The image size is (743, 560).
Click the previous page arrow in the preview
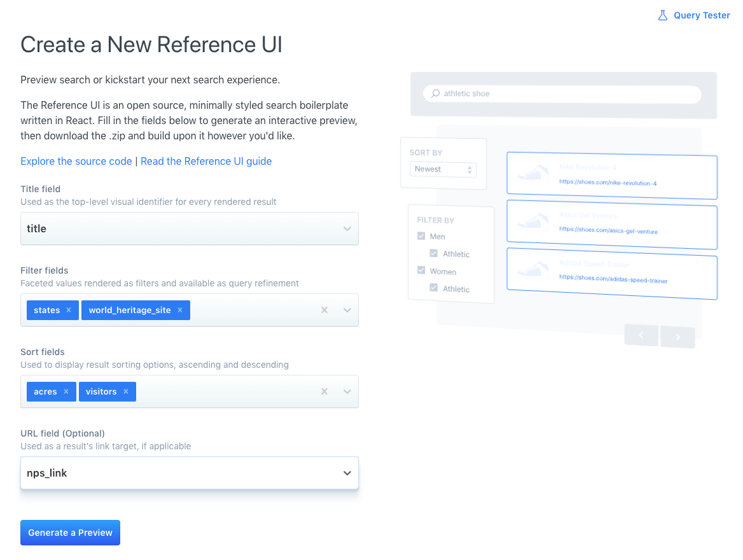641,335
